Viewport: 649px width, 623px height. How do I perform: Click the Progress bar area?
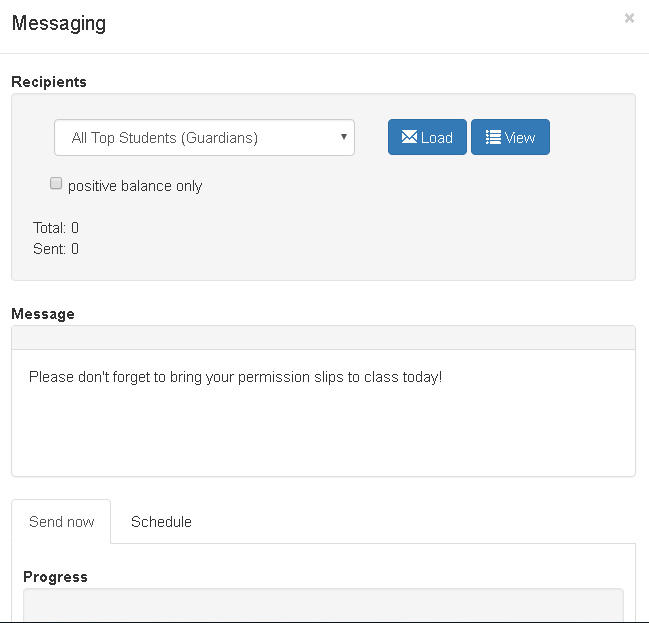coord(323,604)
